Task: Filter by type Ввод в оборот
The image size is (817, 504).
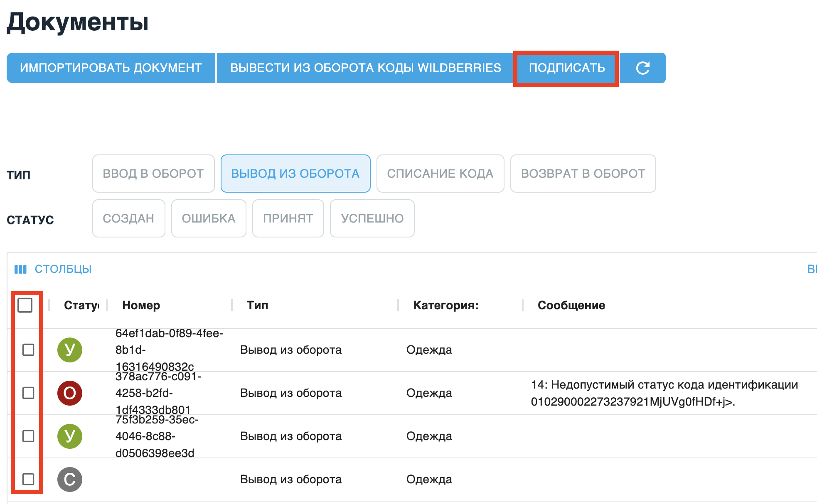Action: [x=153, y=174]
